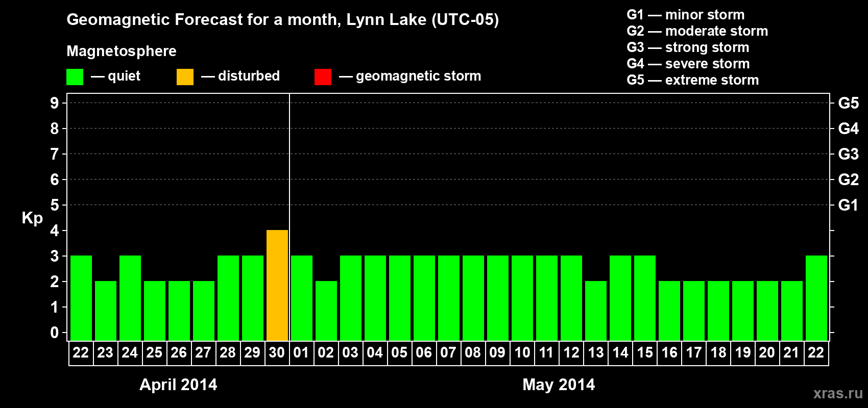Viewport: 868px width, 408px height.
Task: Click the date label 01 in May
Action: (x=301, y=353)
